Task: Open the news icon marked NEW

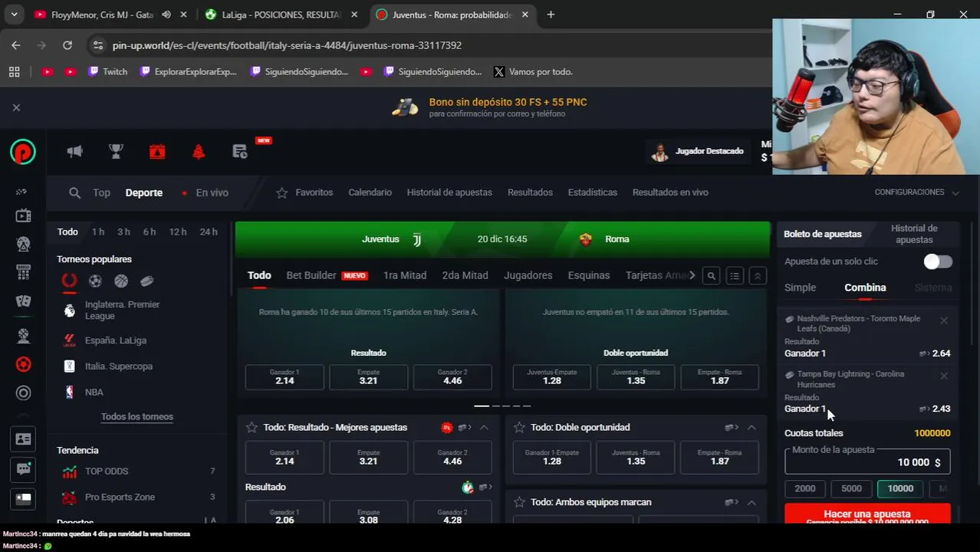Action: click(x=240, y=151)
